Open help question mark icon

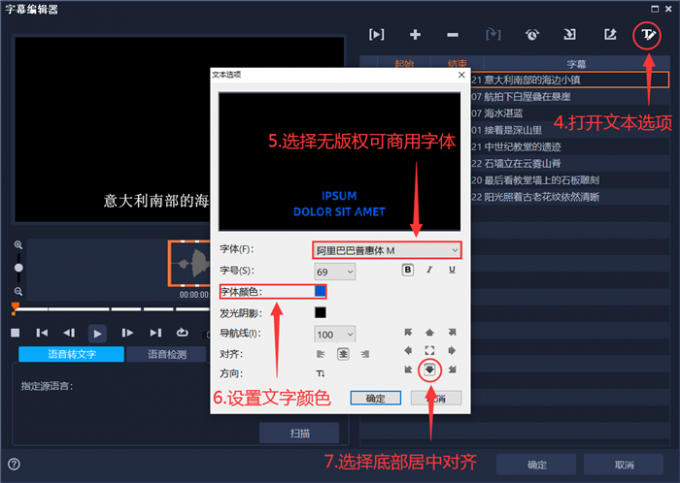(14, 464)
